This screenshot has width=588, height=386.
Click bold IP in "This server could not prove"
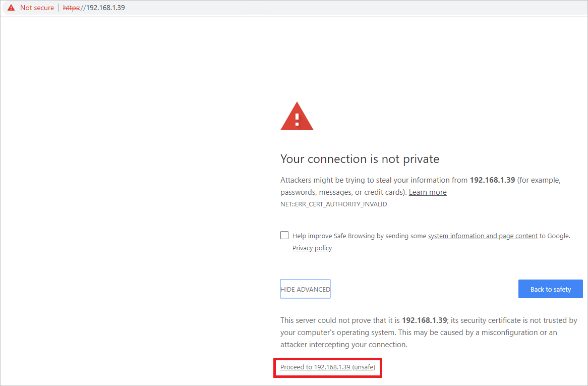[424, 320]
